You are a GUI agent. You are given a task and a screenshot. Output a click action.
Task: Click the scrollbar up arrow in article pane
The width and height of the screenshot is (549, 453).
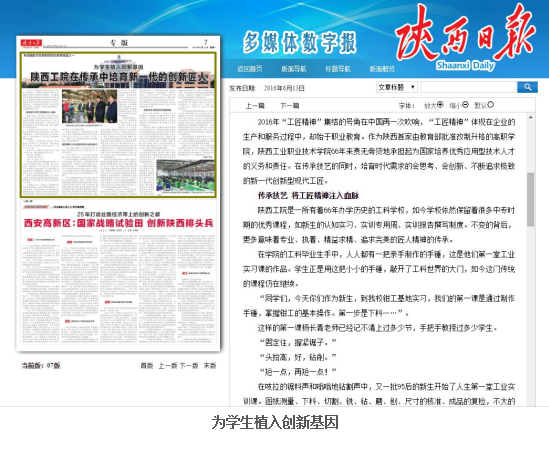tap(531, 117)
